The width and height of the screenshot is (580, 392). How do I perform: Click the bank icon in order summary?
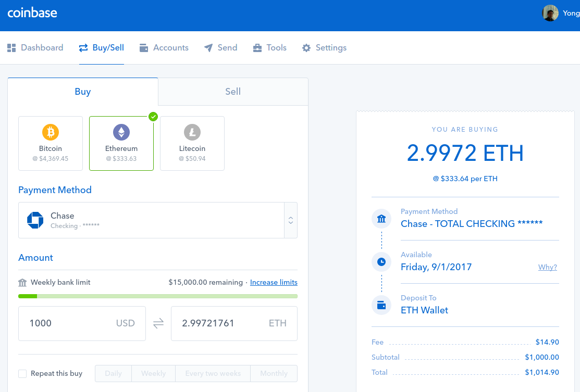point(381,219)
